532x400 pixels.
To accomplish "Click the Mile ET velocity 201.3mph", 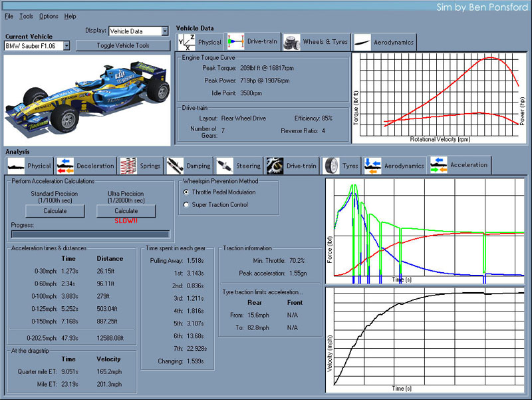I will [109, 385].
